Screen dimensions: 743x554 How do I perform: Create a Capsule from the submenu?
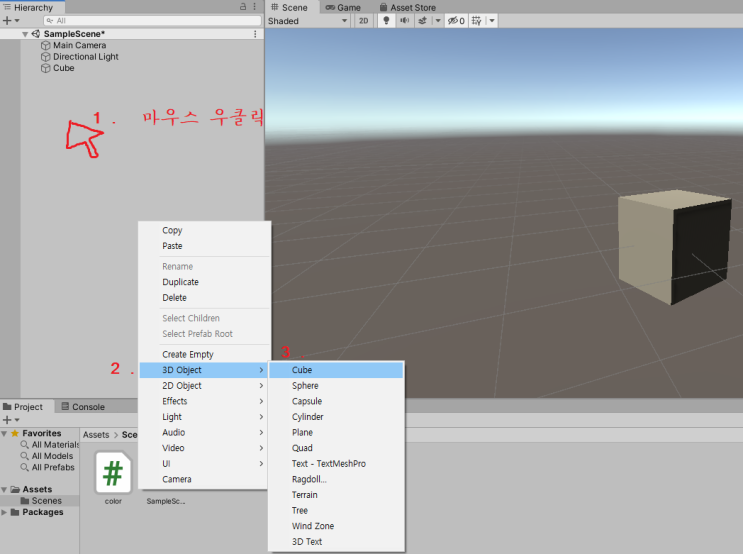click(x=336, y=401)
